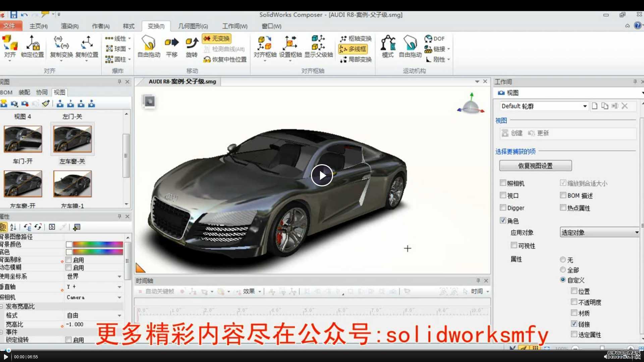Switch to the 几何图形(G) ribbon tab

point(193,26)
